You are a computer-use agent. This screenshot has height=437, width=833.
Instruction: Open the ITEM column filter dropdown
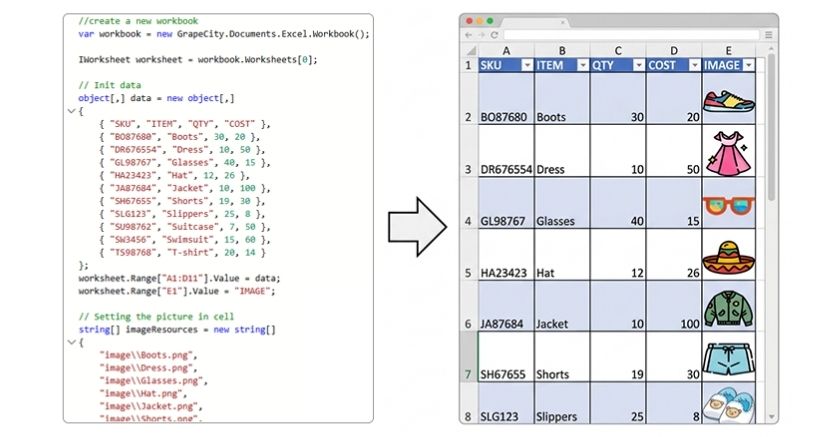(x=583, y=65)
